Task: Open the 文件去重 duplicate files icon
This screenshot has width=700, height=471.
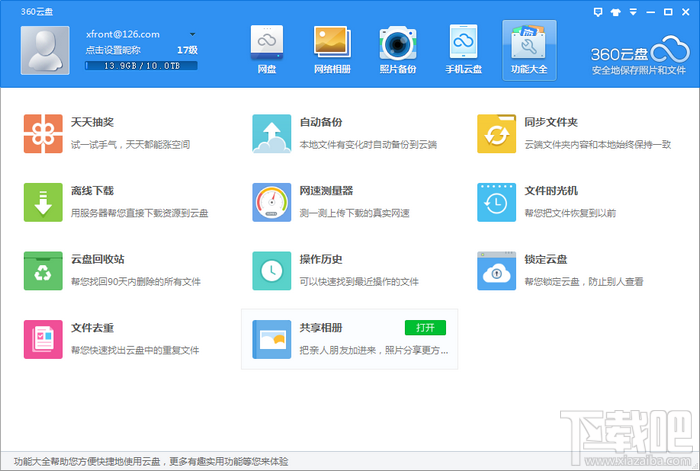Action: (x=43, y=339)
